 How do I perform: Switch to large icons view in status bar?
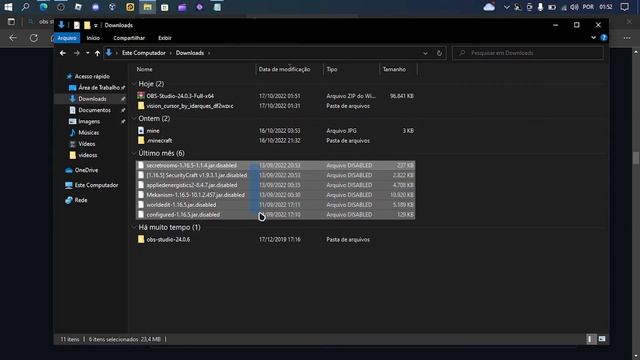602,339
